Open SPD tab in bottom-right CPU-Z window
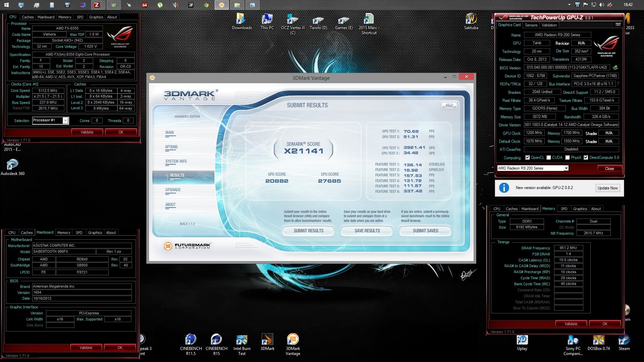This screenshot has width=644, height=362. (564, 209)
